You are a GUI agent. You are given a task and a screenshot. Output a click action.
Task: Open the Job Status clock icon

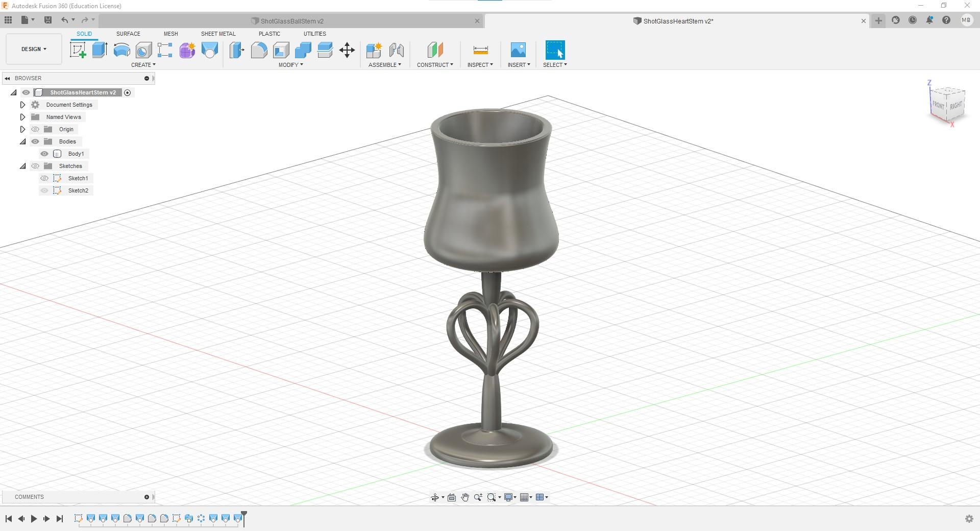[913, 20]
